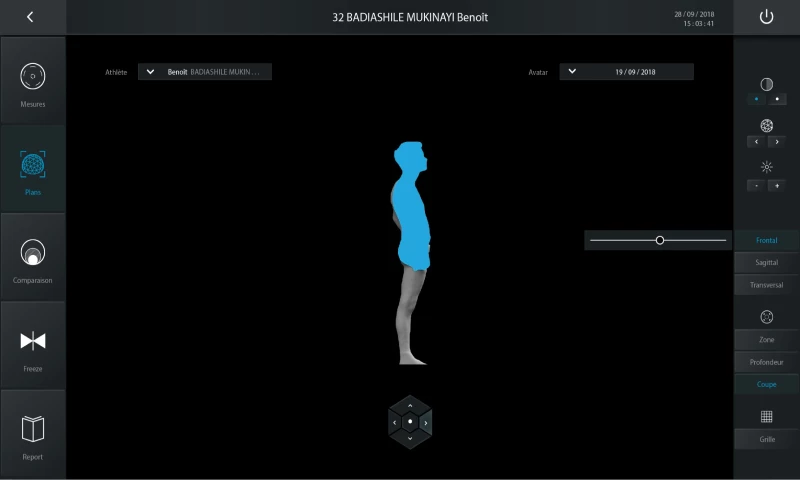The width and height of the screenshot is (800, 480).
Task: Expand the Athlète dropdown chevron
Action: tap(150, 72)
